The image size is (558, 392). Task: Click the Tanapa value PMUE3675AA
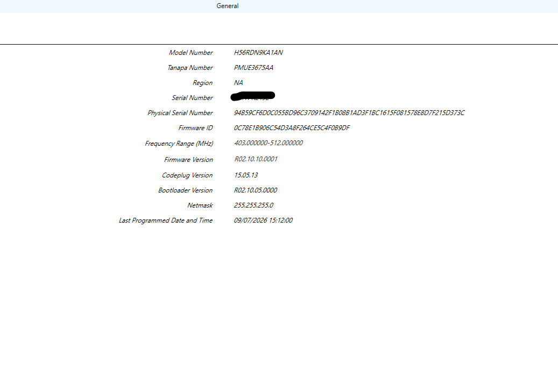(253, 68)
